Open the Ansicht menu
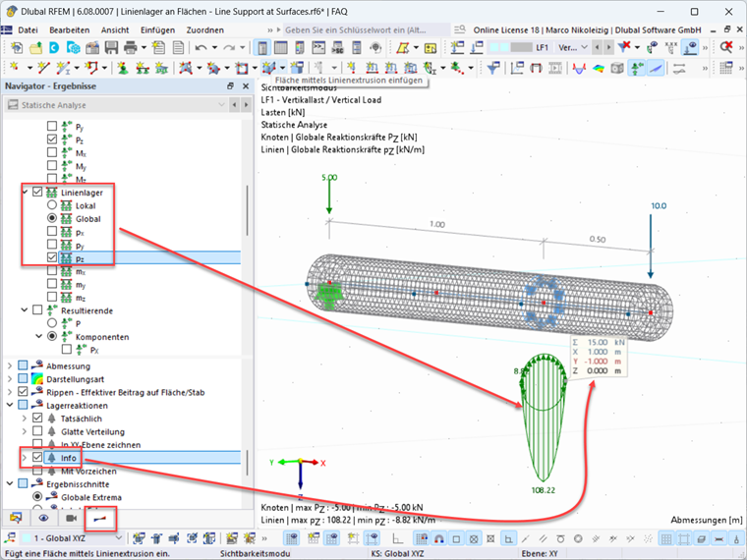This screenshot has width=747, height=560. (x=115, y=30)
